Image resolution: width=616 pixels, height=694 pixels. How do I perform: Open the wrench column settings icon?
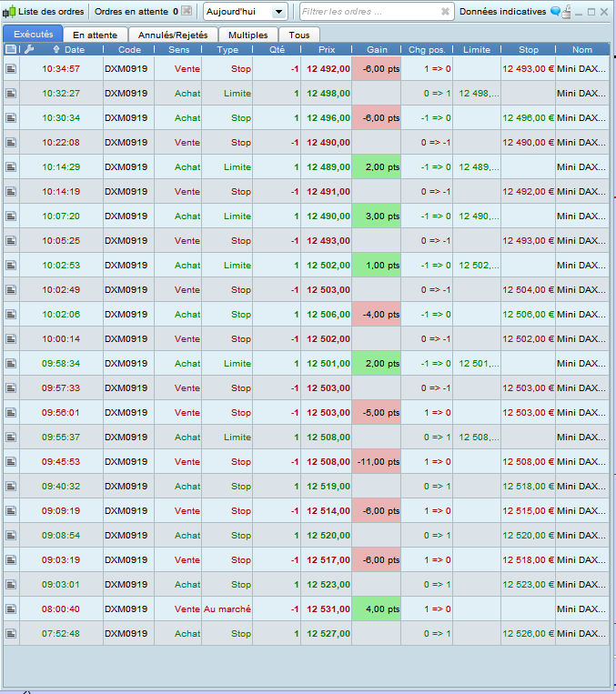click(x=29, y=49)
